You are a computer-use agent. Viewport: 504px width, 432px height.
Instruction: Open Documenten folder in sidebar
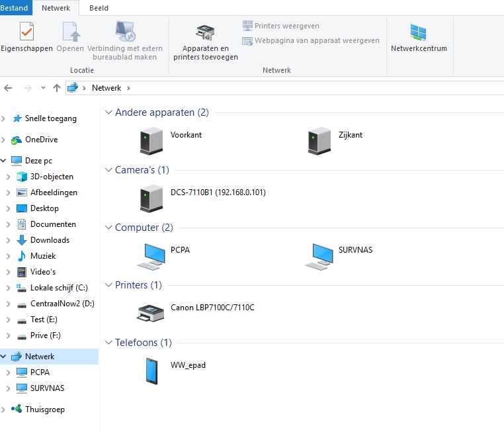click(x=53, y=224)
